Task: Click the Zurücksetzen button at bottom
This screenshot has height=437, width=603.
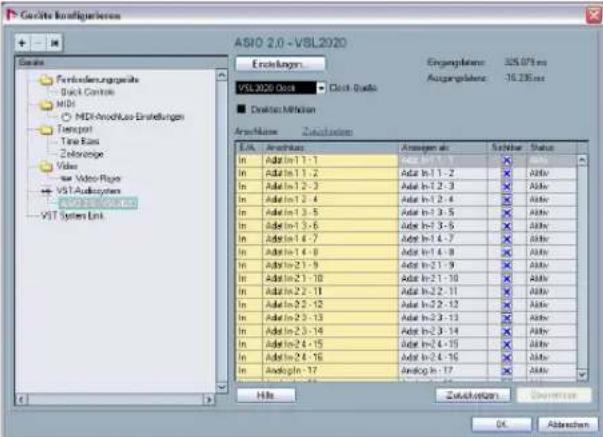Action: [473, 395]
